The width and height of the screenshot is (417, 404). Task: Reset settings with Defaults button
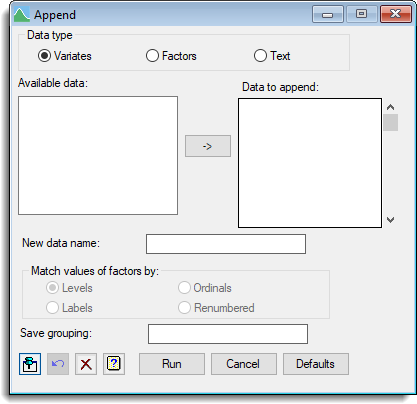(316, 364)
